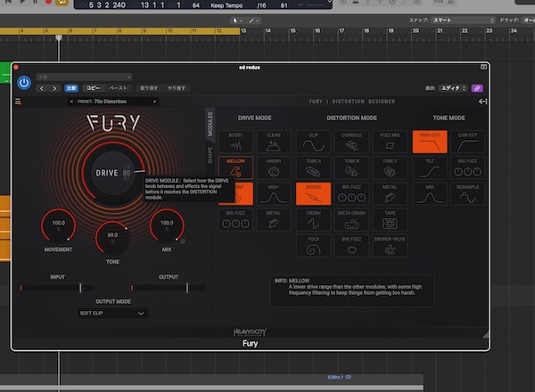
Task: Click the TONE knob
Action: point(112,238)
